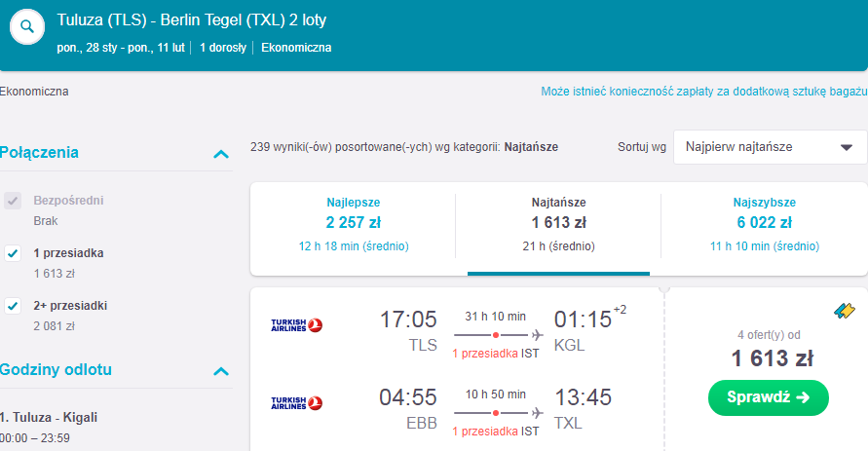Open the Najpierw najtańsze sort dropdown
Screen dimensions: 868x451
click(770, 147)
